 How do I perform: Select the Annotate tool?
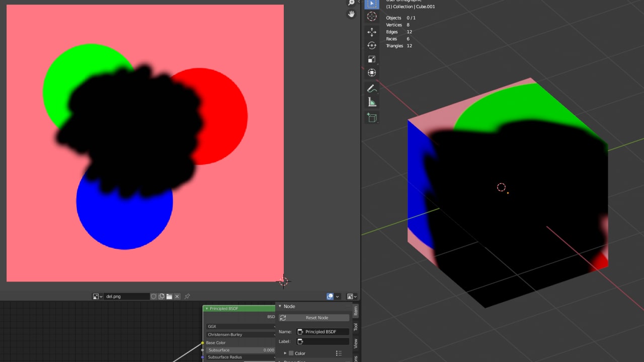pos(372,89)
